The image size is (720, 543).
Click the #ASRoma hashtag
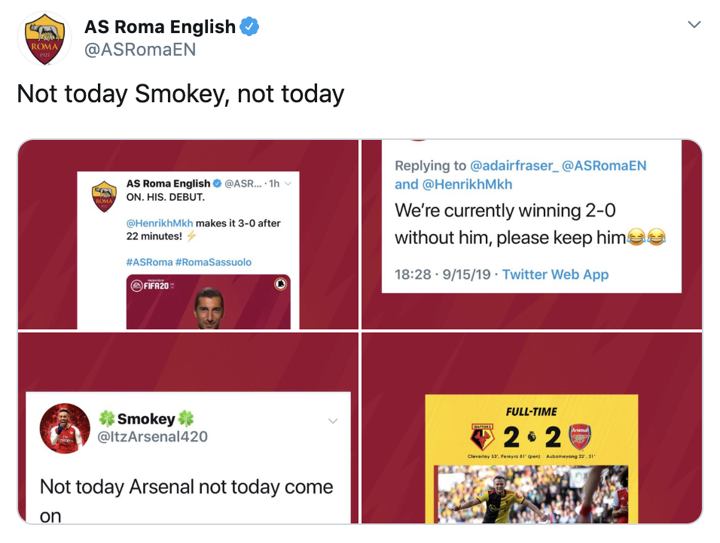(x=147, y=262)
